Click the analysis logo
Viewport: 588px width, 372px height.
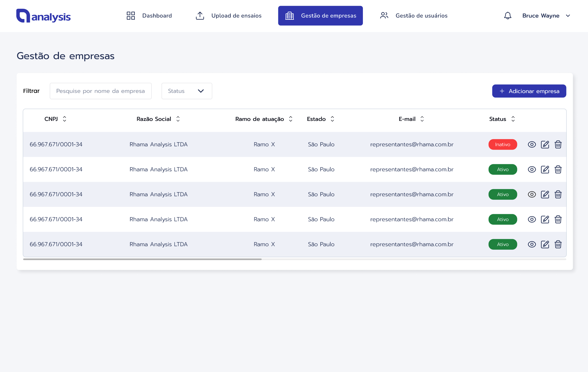pos(43,16)
